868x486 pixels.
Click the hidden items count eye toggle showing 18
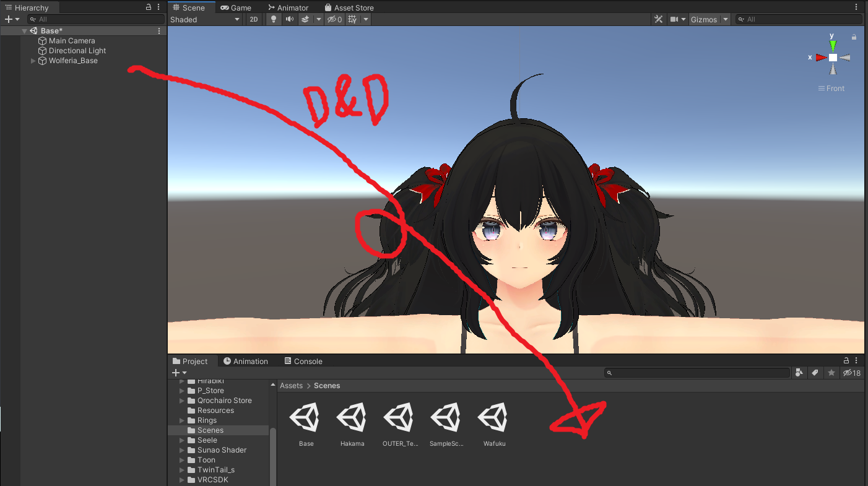coord(851,373)
